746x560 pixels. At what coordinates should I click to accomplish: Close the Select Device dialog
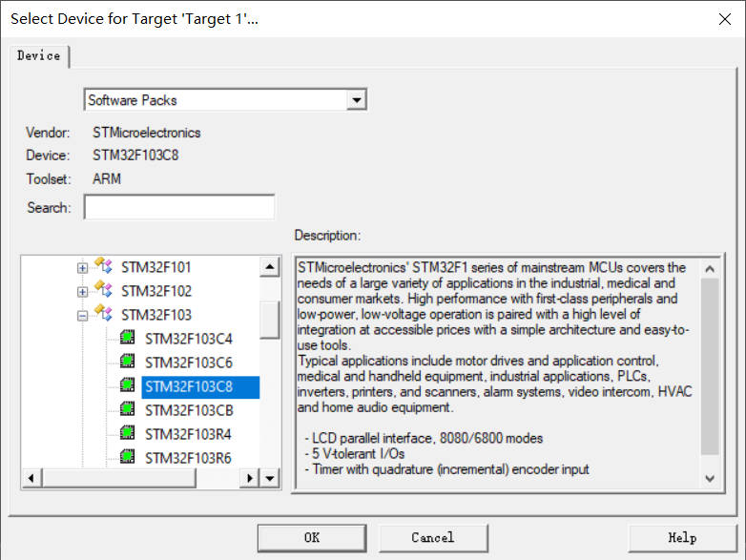pos(725,19)
